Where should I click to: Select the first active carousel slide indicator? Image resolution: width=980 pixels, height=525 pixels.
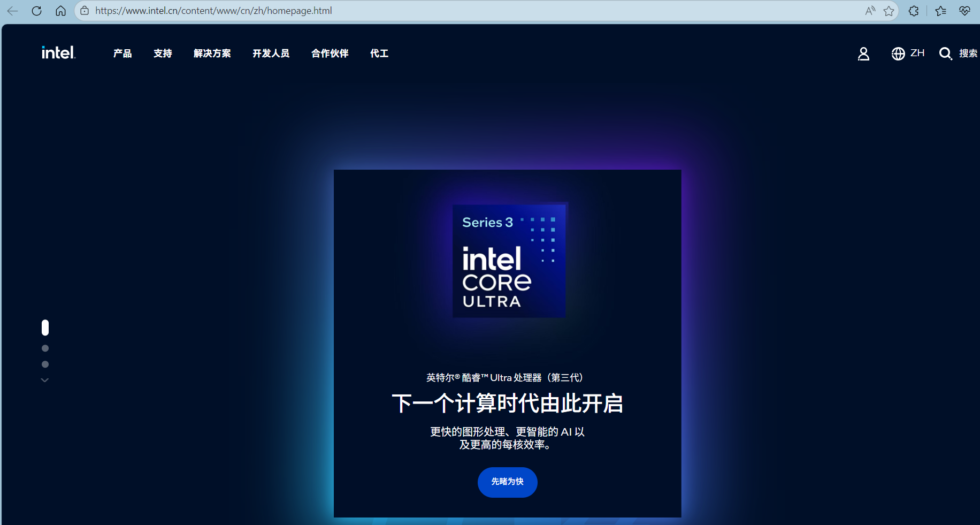45,328
